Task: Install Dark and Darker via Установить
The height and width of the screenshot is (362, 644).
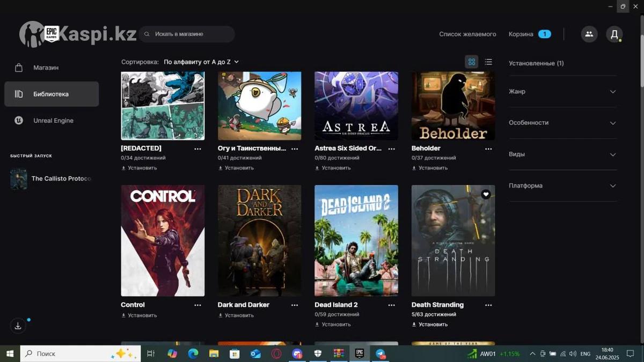Action: [x=236, y=315]
